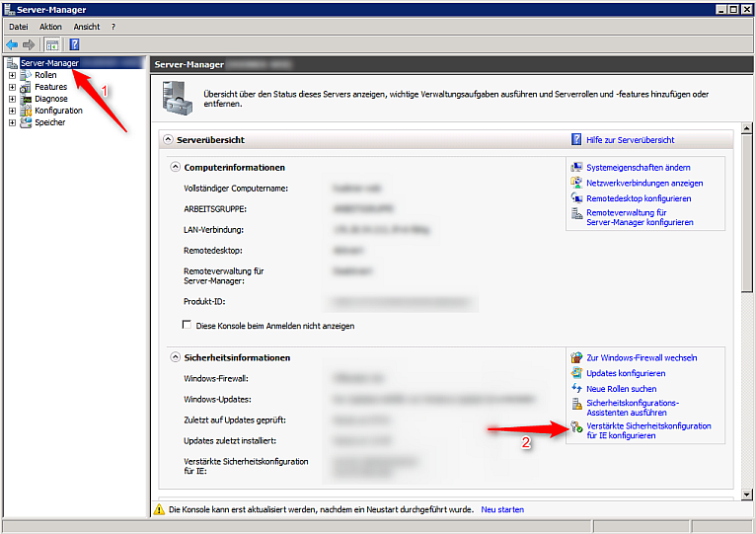The image size is (756, 534).
Task: Click the Konfiguration tree node icon
Action: point(26,111)
